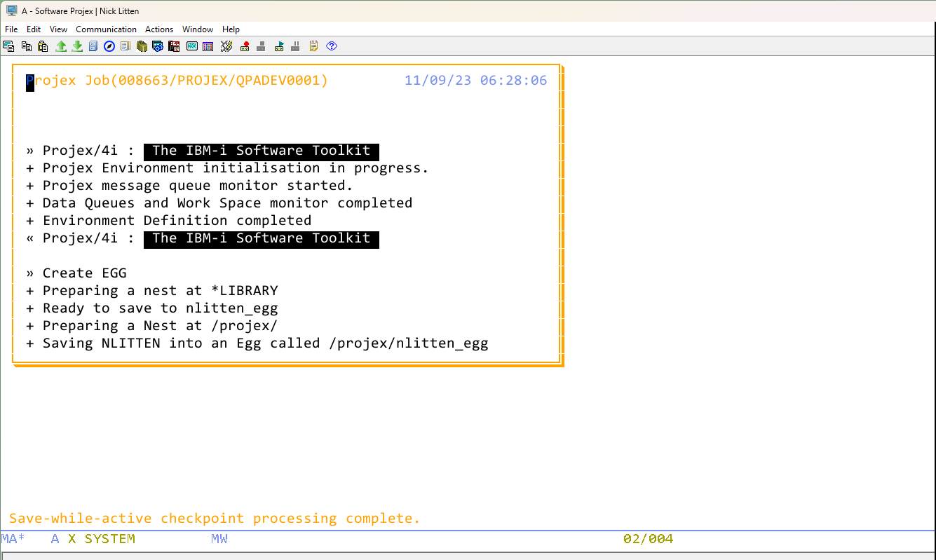This screenshot has width=936, height=560.
Task: Click the cursor on the Projex Job line
Action: [x=30, y=81]
